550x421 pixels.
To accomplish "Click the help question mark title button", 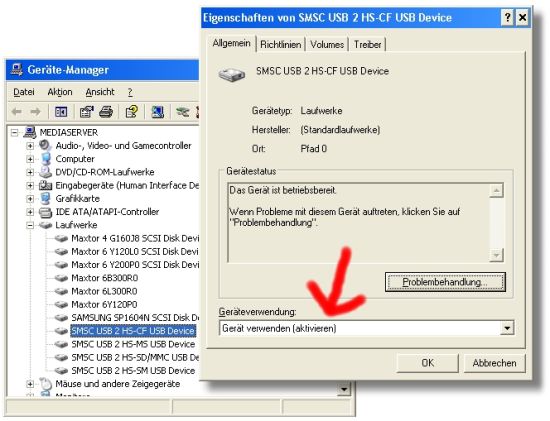I will 507,17.
